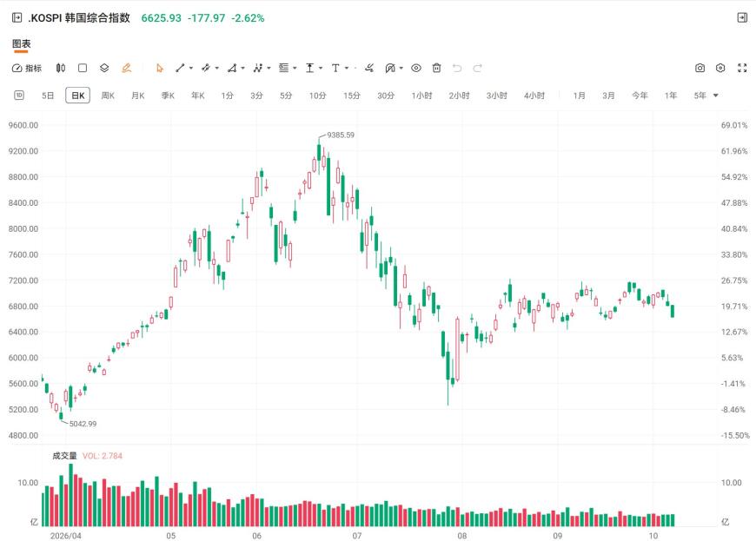The width and height of the screenshot is (756, 541).
Task: Enter fullscreen chart mode
Action: [x=742, y=68]
